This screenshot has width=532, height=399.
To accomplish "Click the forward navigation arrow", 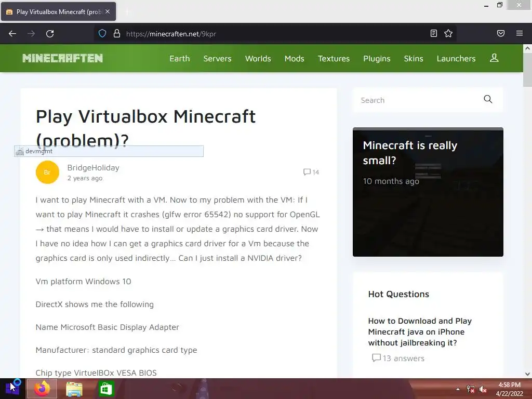I will click(x=31, y=34).
